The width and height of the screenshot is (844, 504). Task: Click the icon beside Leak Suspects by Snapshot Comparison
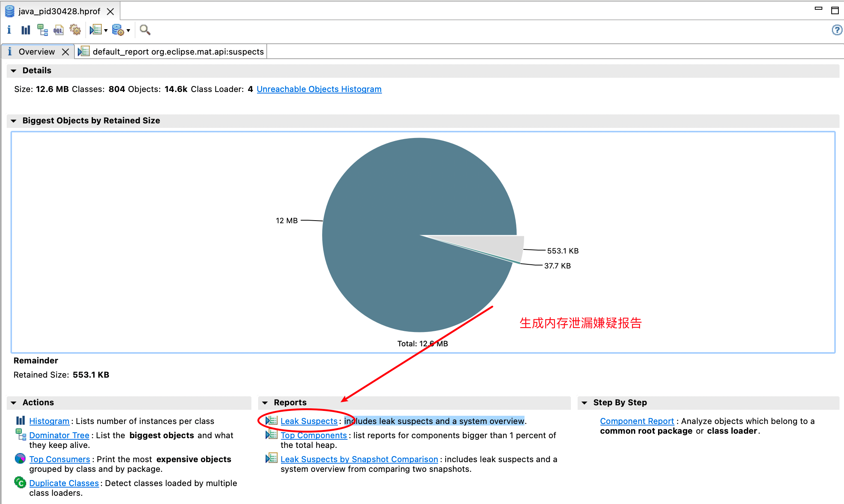[271, 458]
